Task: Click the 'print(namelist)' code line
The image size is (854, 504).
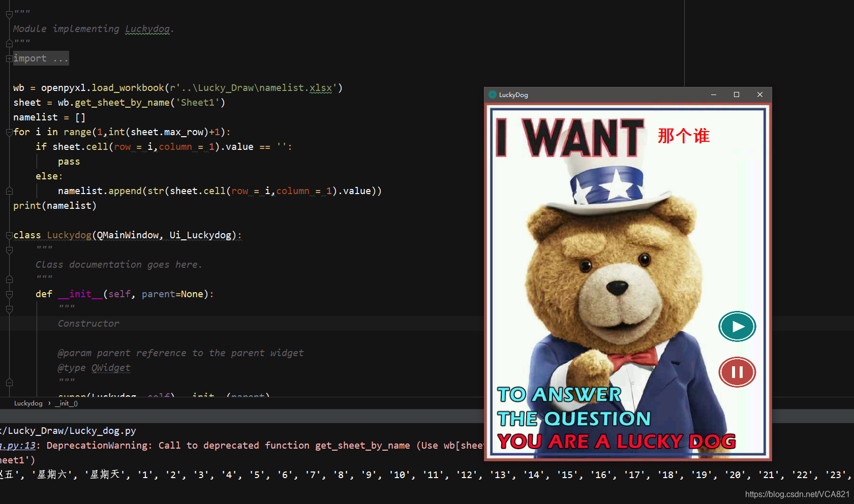Action: pyautogui.click(x=55, y=206)
